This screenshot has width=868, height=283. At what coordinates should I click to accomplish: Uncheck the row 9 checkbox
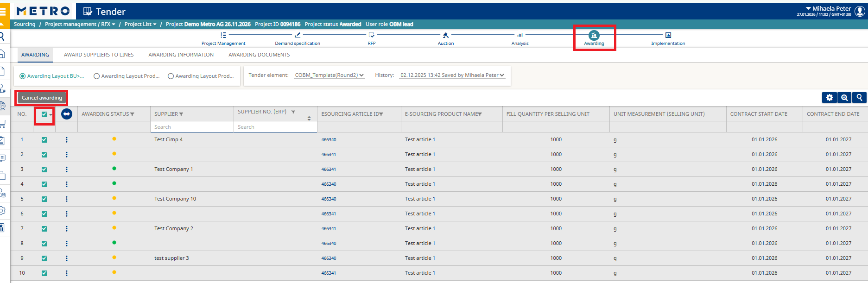[44, 258]
